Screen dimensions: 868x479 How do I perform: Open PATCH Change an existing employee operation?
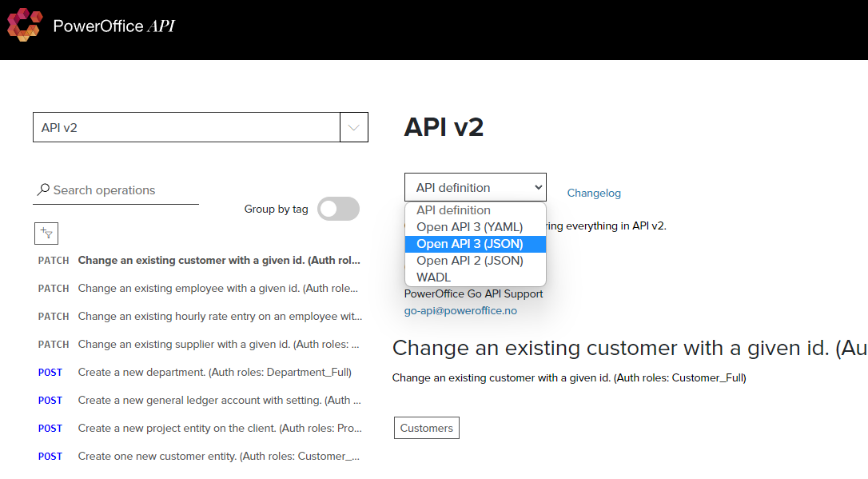point(217,288)
